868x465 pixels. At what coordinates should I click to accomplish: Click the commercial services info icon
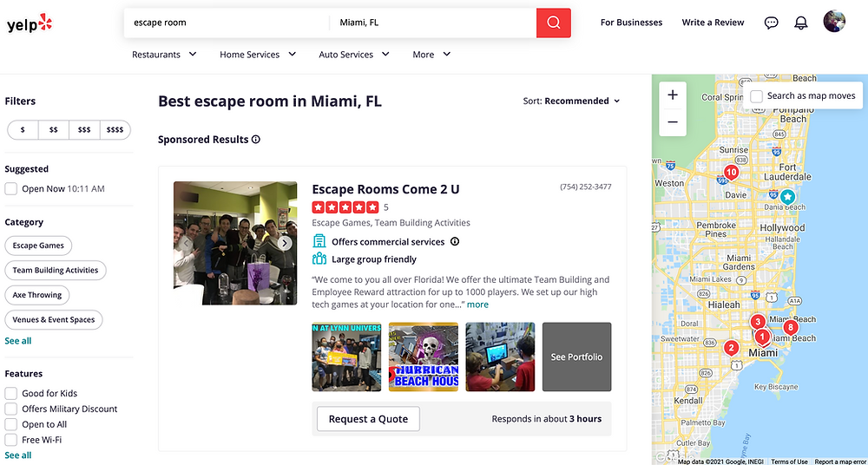(x=455, y=242)
